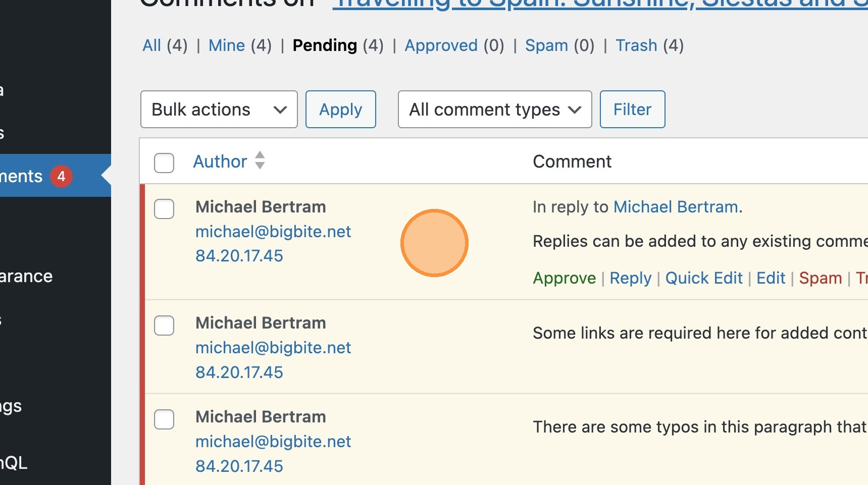The width and height of the screenshot is (868, 485).
Task: Open the Bulk actions dropdown
Action: point(219,110)
